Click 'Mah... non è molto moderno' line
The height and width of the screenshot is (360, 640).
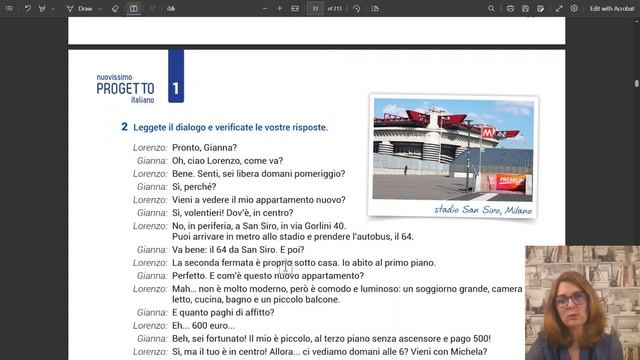[x=347, y=289]
